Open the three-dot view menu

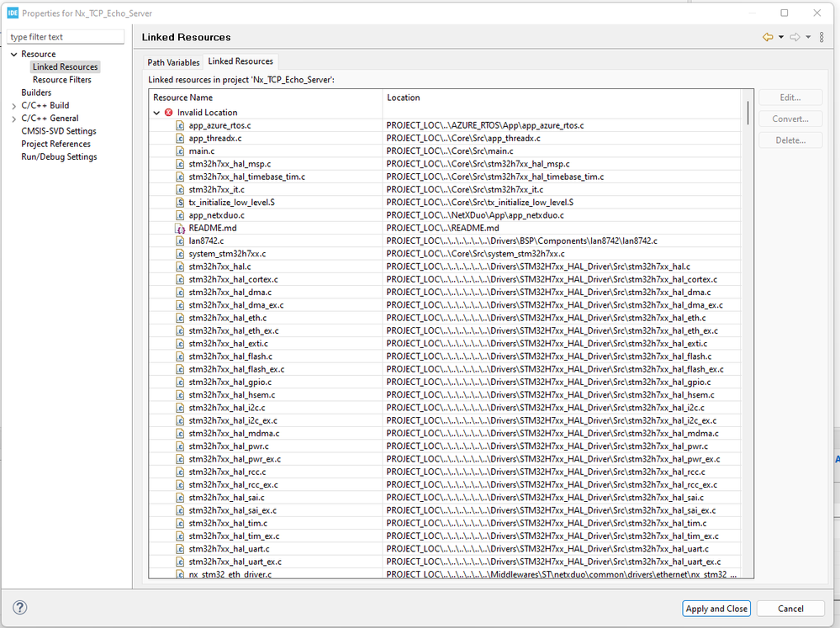pyautogui.click(x=822, y=37)
